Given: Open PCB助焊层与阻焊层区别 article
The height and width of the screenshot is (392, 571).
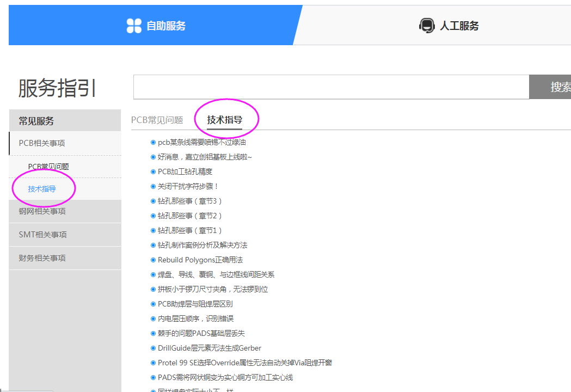Looking at the screenshot, I should (195, 304).
